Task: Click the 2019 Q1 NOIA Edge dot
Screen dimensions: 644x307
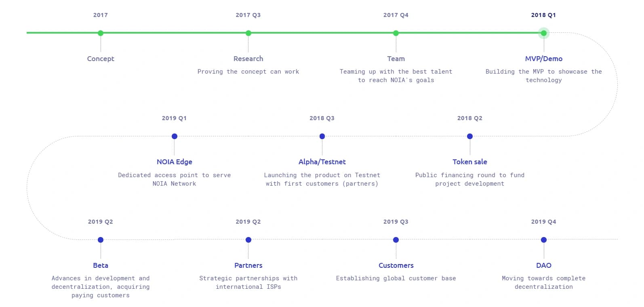Action: (x=175, y=136)
